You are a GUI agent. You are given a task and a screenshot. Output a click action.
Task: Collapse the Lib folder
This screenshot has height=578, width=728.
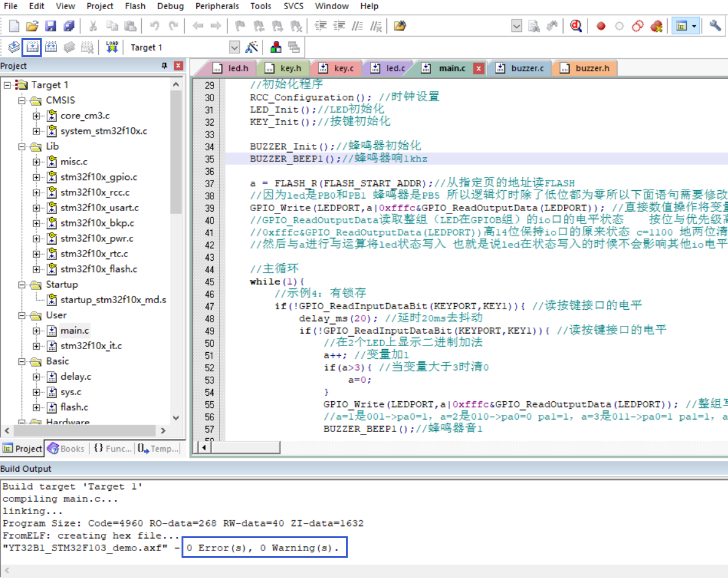click(22, 147)
